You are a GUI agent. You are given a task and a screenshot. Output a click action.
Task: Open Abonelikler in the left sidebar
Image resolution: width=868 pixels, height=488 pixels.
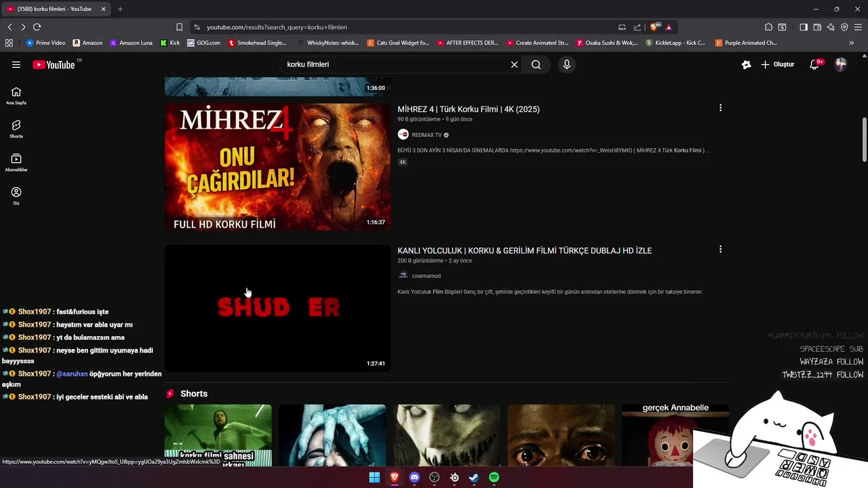16,163
